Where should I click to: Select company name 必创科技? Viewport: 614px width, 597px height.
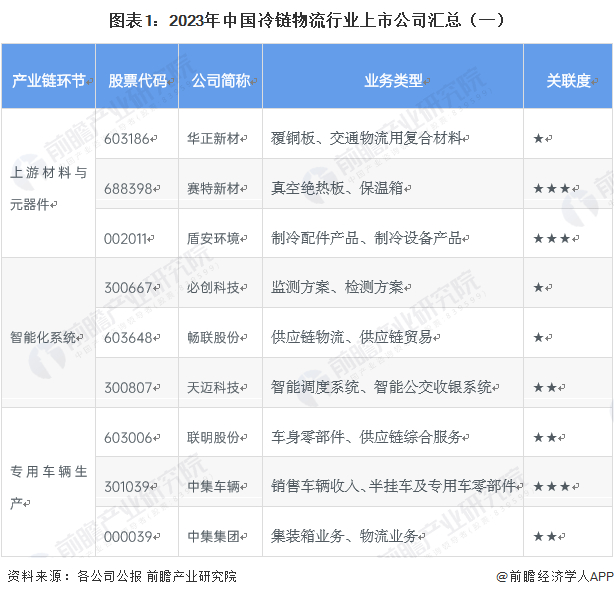tap(213, 287)
